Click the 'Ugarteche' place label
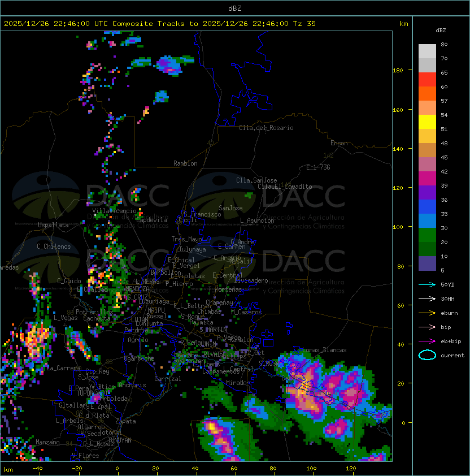 click(139, 358)
